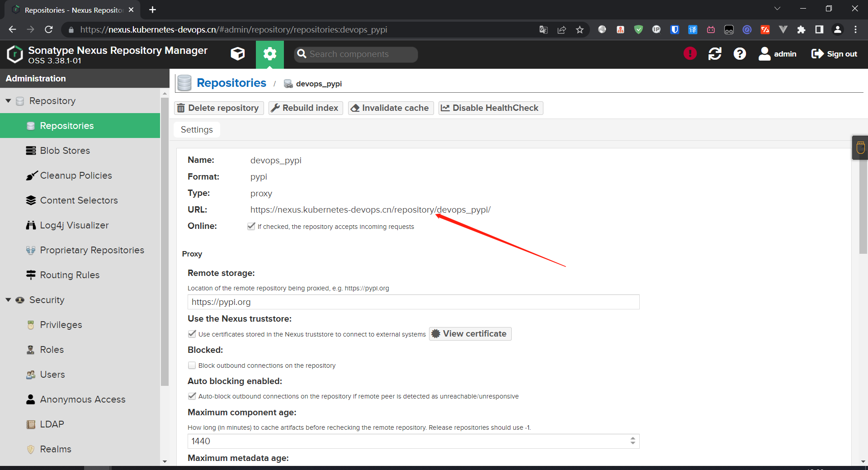Viewport: 868px width, 470px height.
Task: Click the Share page icon in address bar
Action: 561,30
